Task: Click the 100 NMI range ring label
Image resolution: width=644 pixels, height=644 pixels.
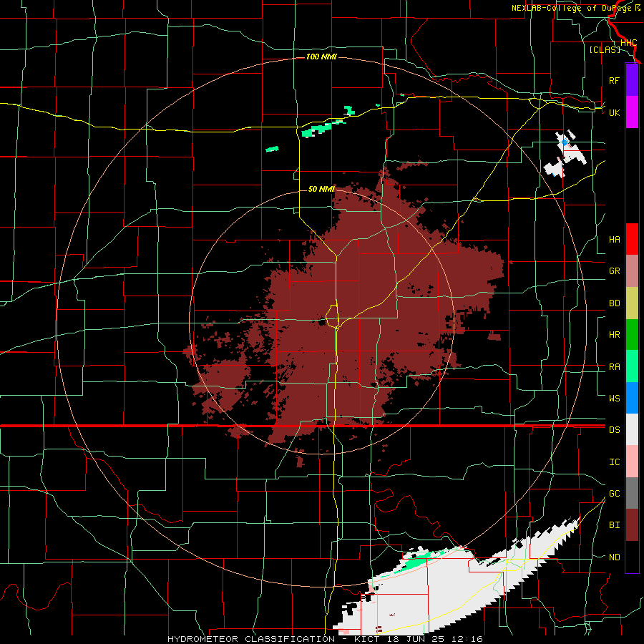Action: 321,57
